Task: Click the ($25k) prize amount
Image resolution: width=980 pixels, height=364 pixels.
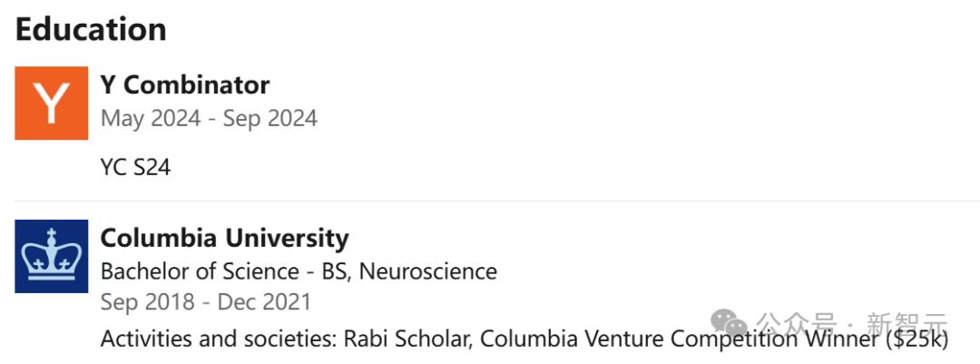Action: pos(916,339)
